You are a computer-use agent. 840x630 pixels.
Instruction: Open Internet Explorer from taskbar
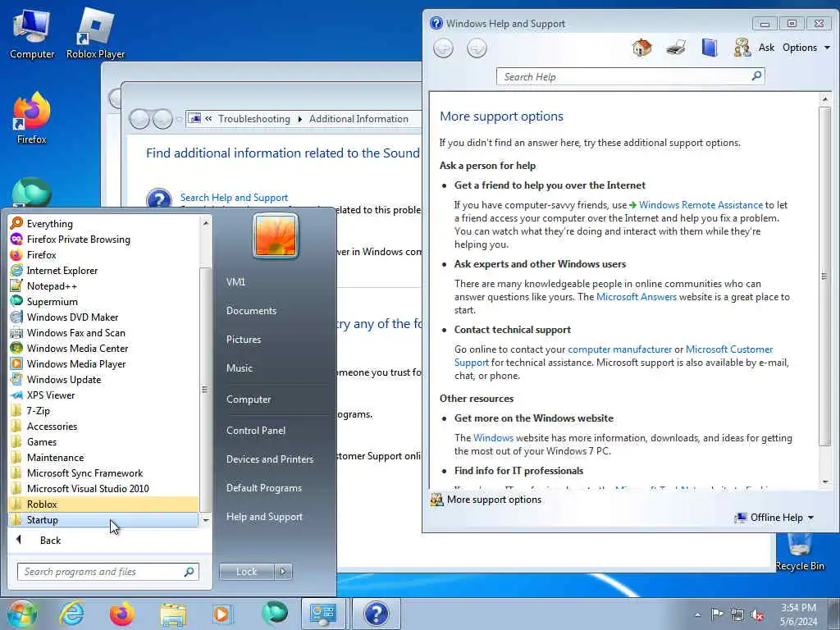click(x=71, y=614)
